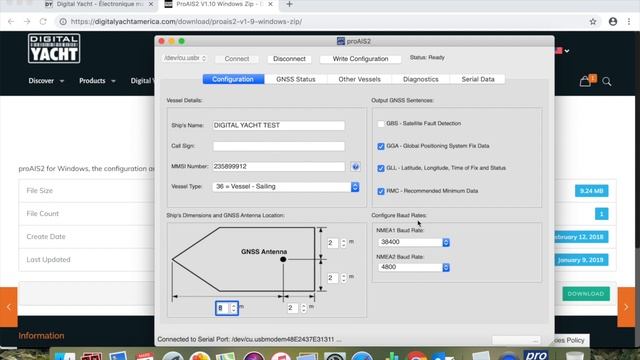
Task: Switch to the Configuration tab
Action: coord(233,79)
